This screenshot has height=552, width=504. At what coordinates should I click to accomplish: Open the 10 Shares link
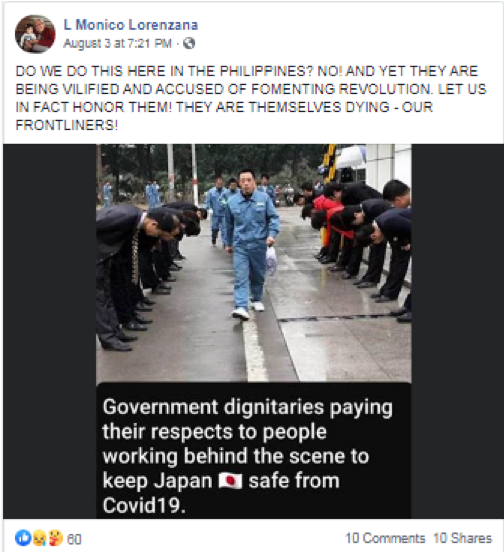point(462,538)
